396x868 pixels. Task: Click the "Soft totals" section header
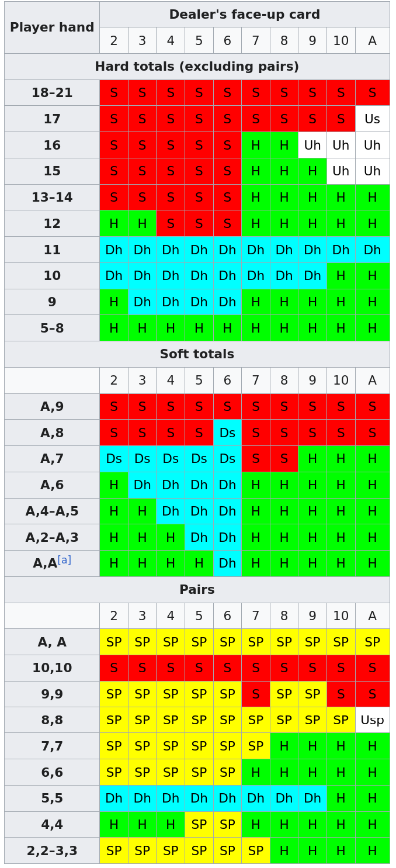point(197,354)
